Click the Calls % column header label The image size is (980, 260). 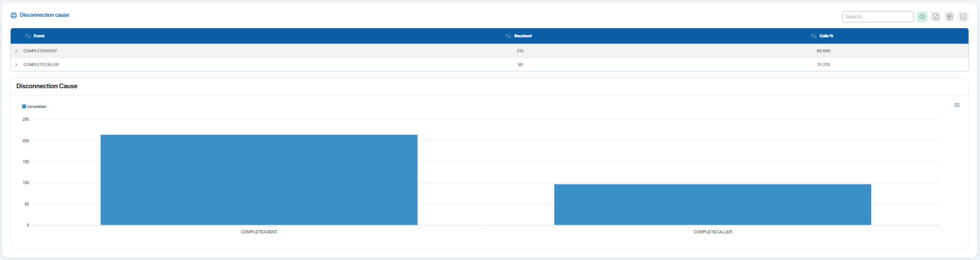pyautogui.click(x=826, y=36)
